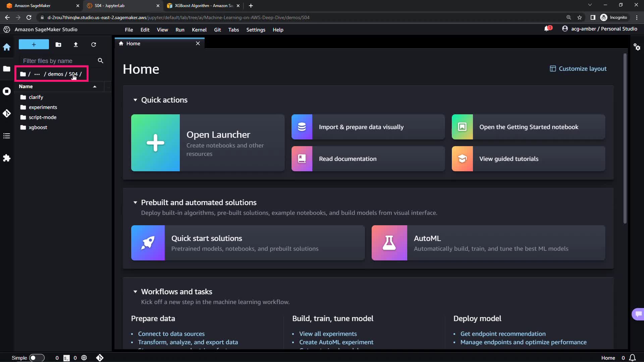The height and width of the screenshot is (362, 644).
Task: Toggle Name column sort order arrow
Action: [x=95, y=86]
